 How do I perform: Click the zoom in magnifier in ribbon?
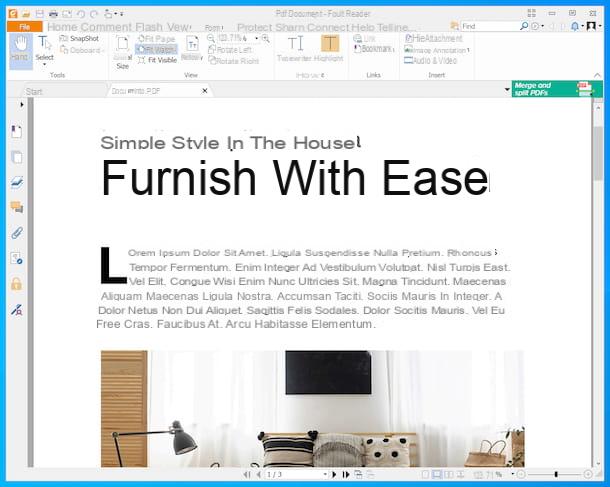(266, 38)
